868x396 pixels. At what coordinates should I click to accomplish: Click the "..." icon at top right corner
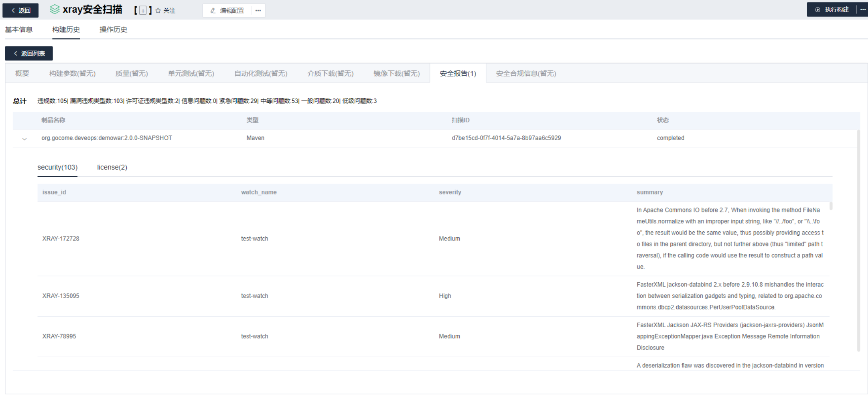tap(861, 9)
